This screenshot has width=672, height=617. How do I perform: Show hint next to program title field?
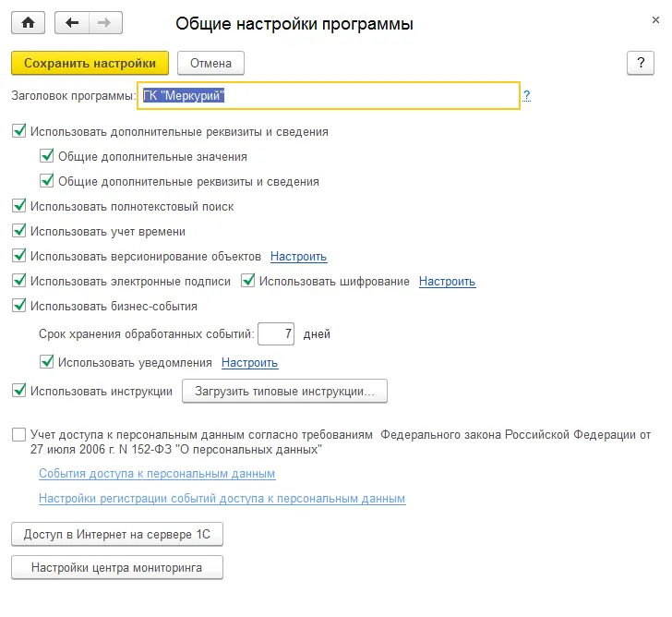pos(527,95)
